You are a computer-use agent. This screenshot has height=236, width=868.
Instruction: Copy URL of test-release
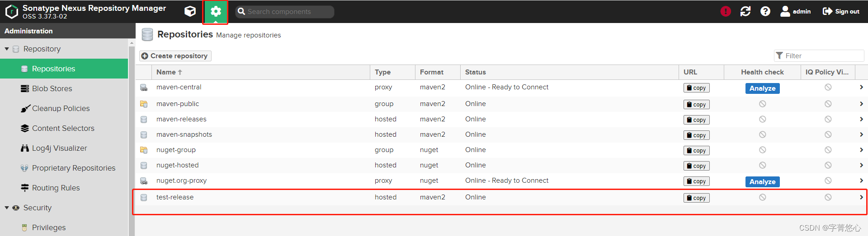pyautogui.click(x=696, y=198)
